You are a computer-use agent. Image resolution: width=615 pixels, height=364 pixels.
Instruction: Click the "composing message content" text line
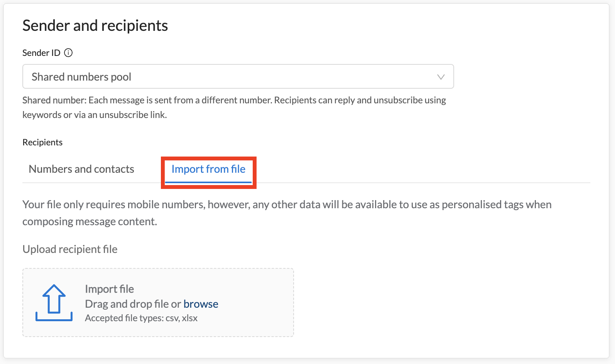(x=90, y=222)
